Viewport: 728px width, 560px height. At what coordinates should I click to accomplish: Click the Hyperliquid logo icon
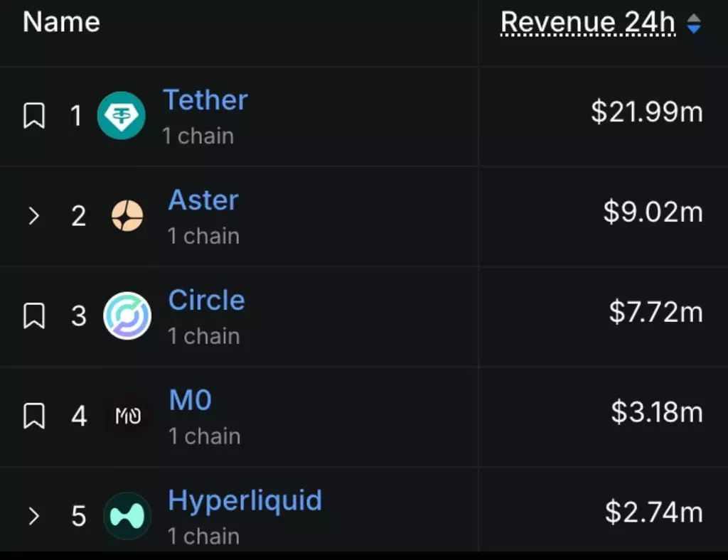[127, 516]
